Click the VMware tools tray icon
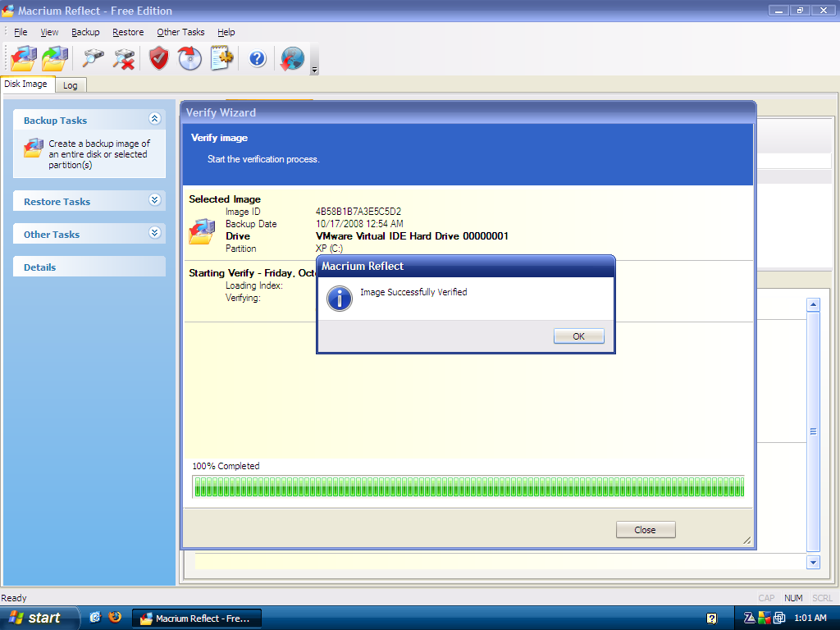This screenshot has height=630, width=840. point(779,618)
